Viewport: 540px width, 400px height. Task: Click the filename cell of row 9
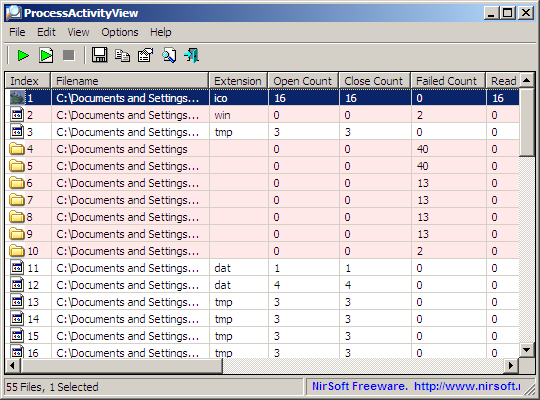point(130,234)
